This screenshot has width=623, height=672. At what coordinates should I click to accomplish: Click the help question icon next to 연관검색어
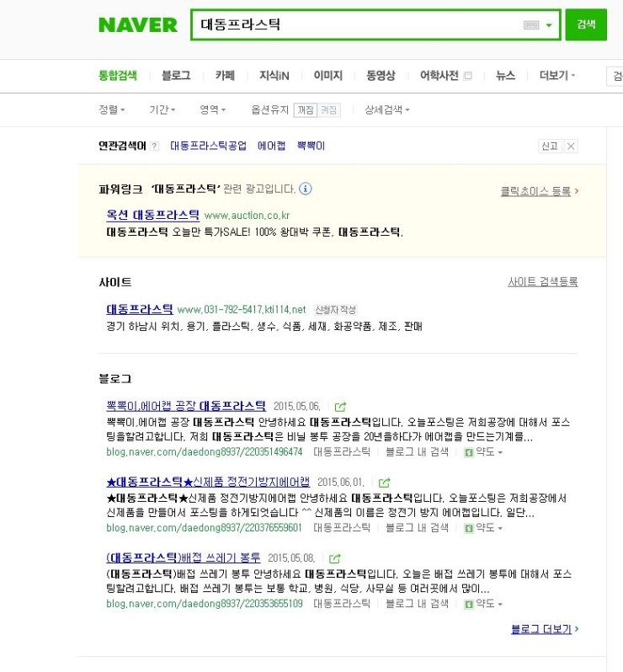click(155, 147)
